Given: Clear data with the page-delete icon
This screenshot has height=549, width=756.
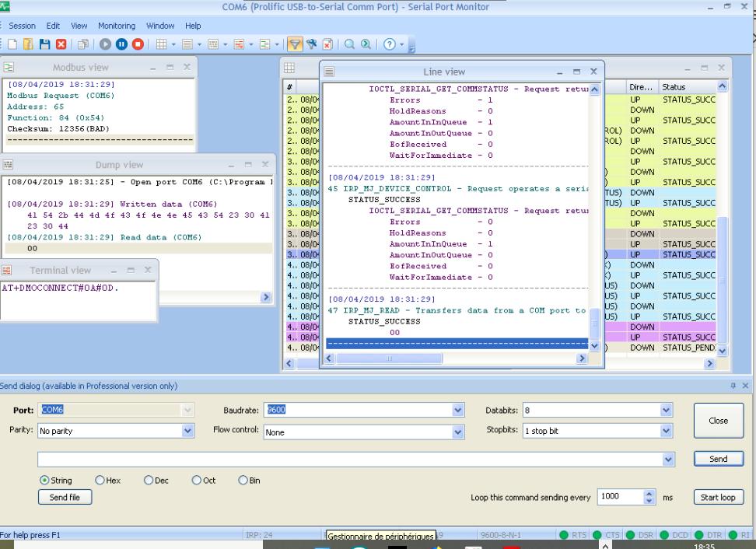Looking at the screenshot, I should (327, 44).
